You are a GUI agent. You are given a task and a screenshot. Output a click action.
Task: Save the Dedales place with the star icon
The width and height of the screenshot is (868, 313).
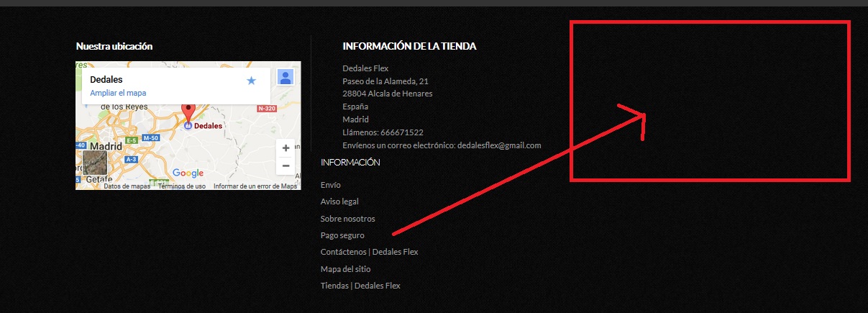coord(251,81)
